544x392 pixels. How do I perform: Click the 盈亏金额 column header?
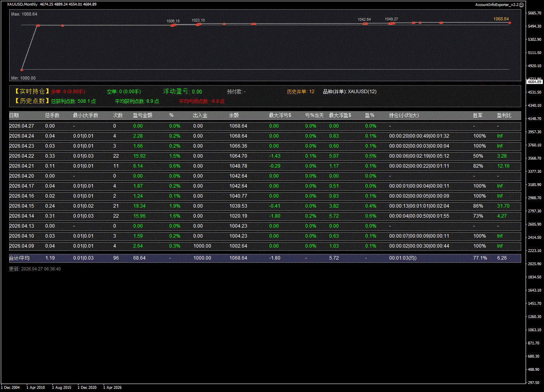coord(142,116)
